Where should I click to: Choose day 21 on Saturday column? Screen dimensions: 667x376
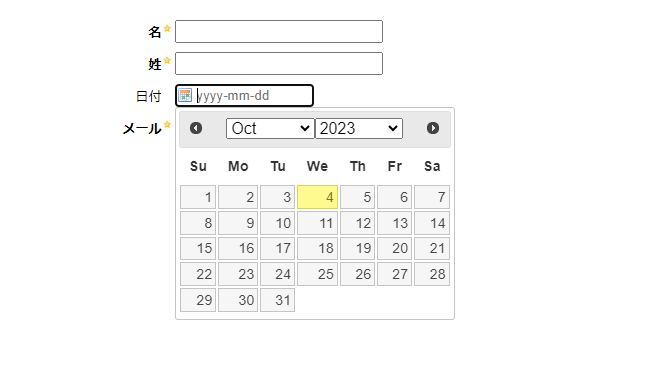click(x=432, y=248)
